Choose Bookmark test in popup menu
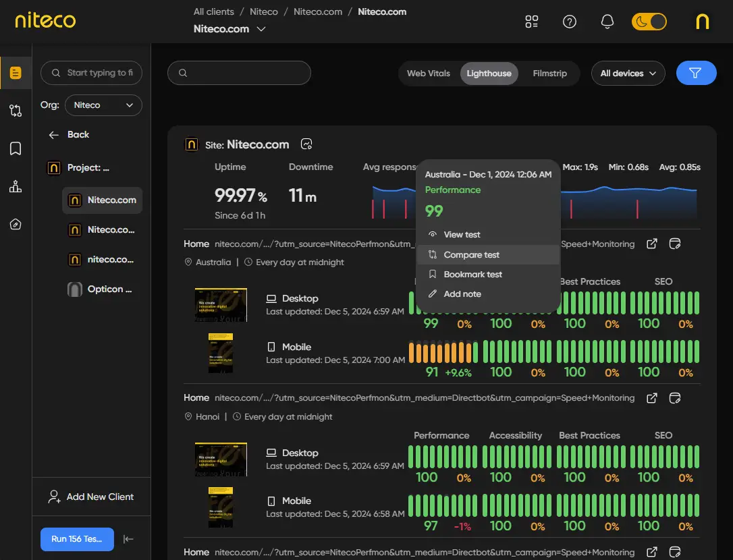The image size is (733, 560). pyautogui.click(x=472, y=275)
